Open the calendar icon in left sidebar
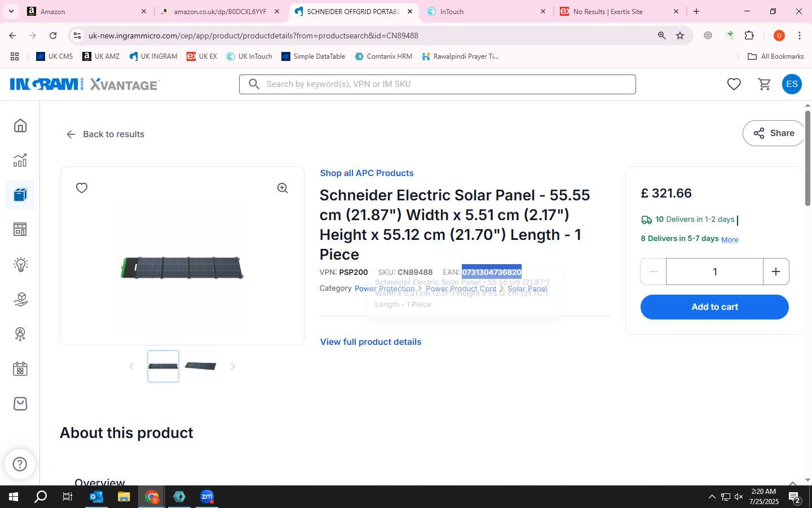Screen dimensions: 812x508 point(20,369)
